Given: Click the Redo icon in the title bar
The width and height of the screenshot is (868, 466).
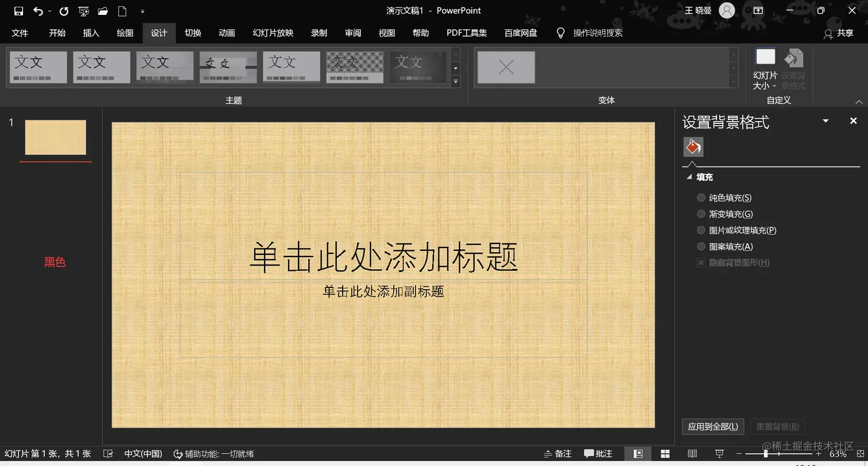Looking at the screenshot, I should pos(64,11).
